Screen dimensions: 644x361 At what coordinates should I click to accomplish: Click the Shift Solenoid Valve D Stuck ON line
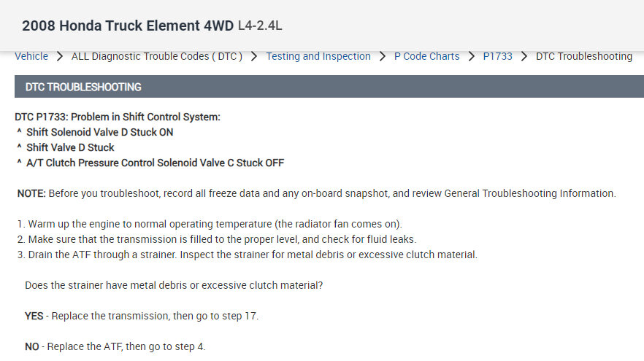[99, 132]
